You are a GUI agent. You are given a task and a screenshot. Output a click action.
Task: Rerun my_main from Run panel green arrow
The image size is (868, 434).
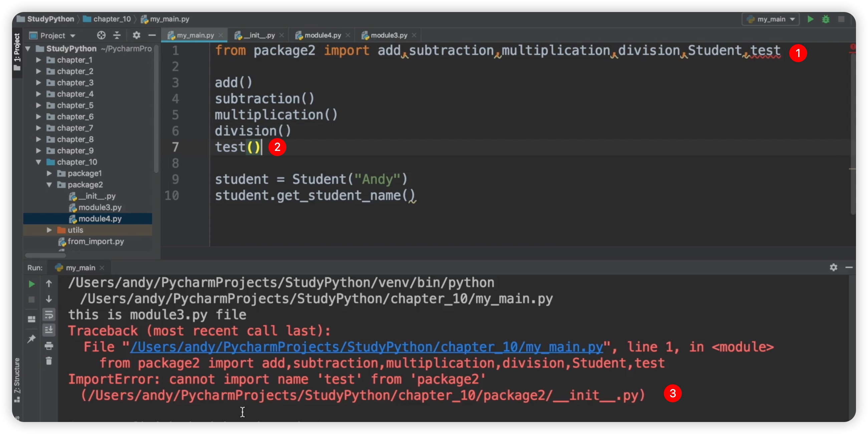(x=31, y=284)
